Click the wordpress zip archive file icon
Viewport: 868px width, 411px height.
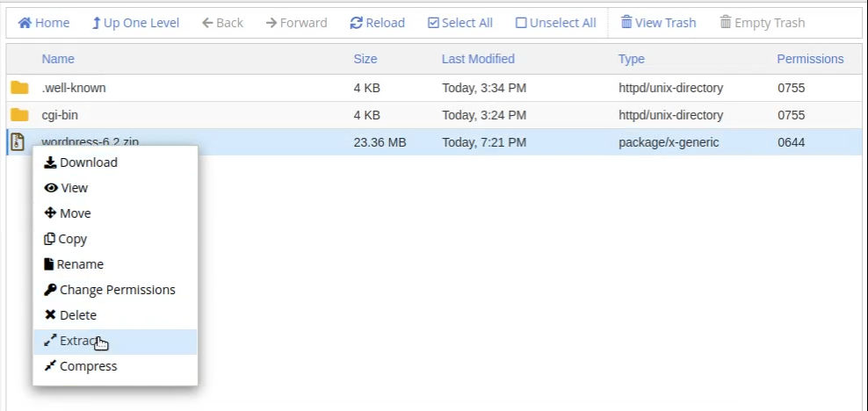coord(18,142)
